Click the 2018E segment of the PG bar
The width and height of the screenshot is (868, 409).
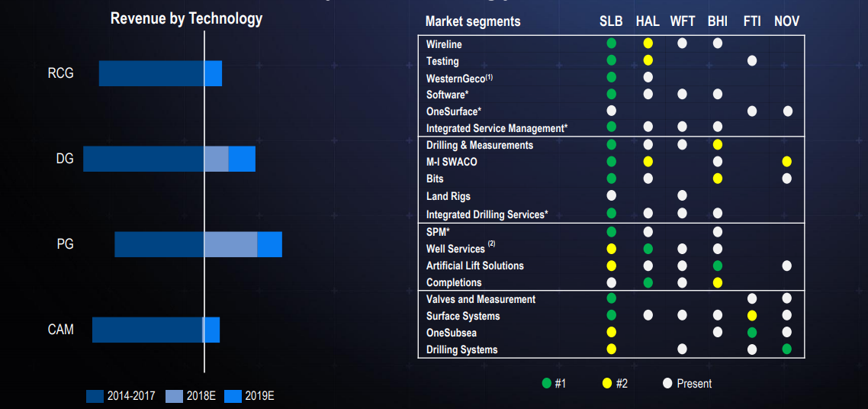click(230, 244)
